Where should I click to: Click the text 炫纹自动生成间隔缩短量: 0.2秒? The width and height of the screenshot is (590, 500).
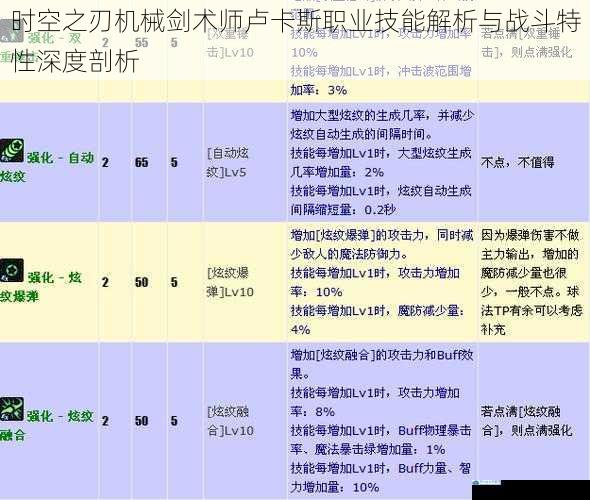point(381,200)
